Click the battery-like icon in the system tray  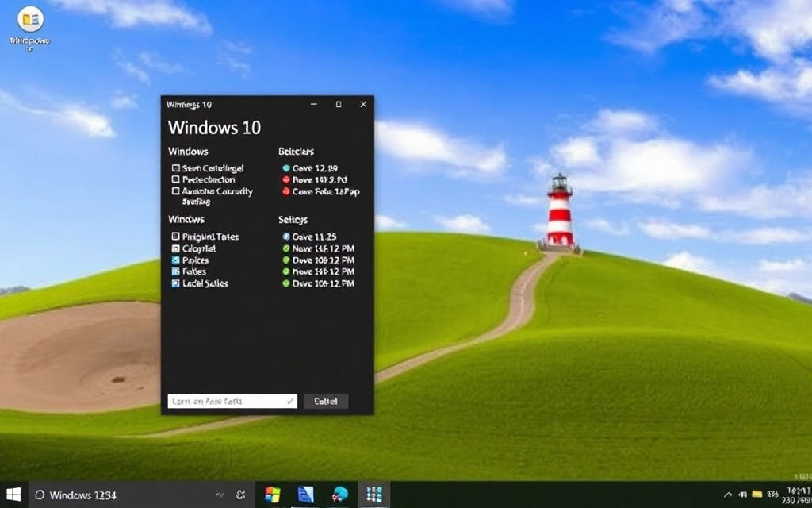click(742, 495)
